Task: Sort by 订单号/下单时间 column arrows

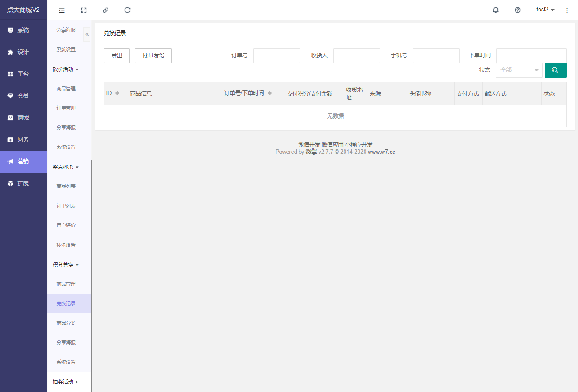Action: tap(269, 93)
